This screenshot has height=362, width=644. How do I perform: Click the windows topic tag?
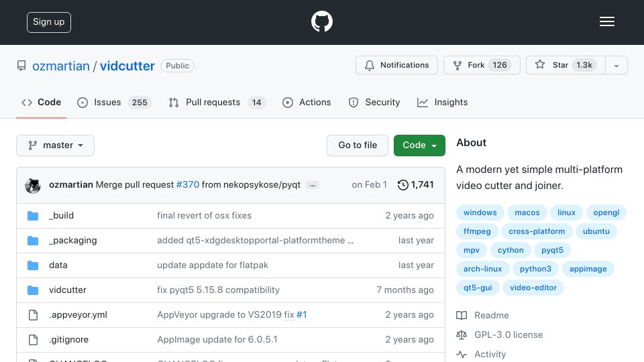point(480,213)
